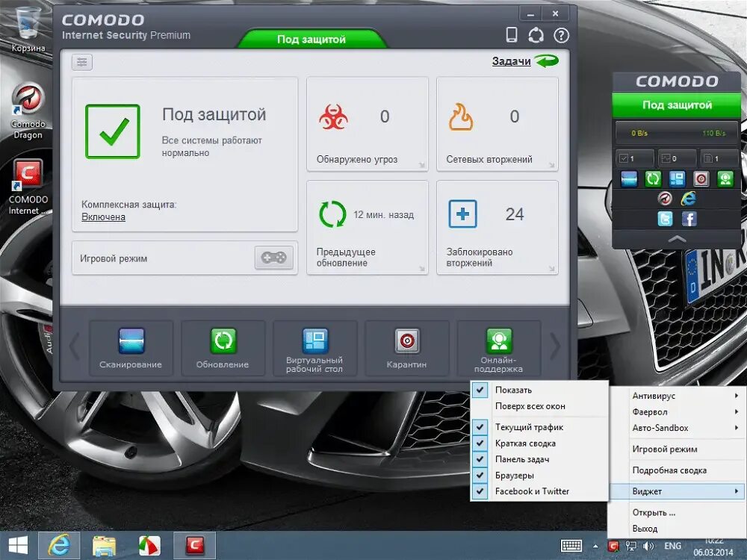The image size is (747, 560).
Task: Uncheck Панель задач option
Action: pos(539,459)
